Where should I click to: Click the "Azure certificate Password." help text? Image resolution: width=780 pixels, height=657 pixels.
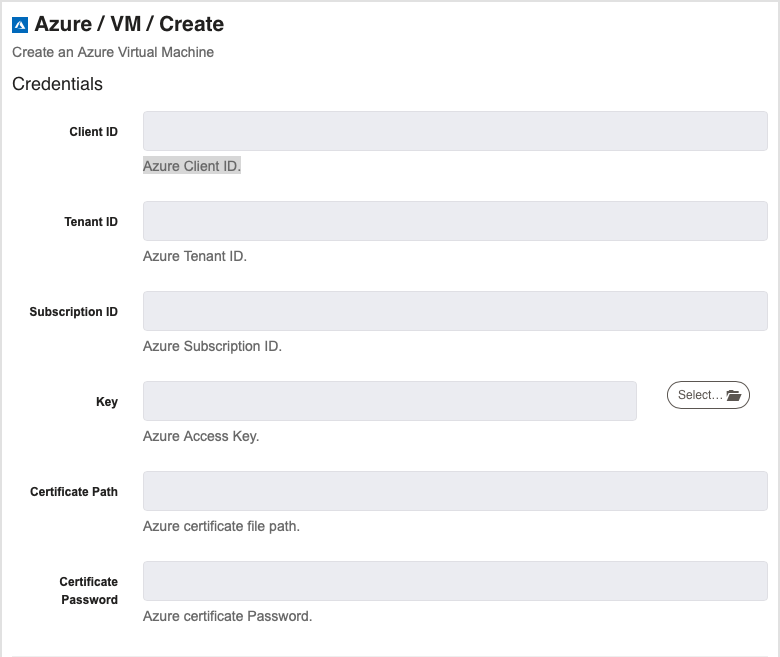pyautogui.click(x=227, y=616)
